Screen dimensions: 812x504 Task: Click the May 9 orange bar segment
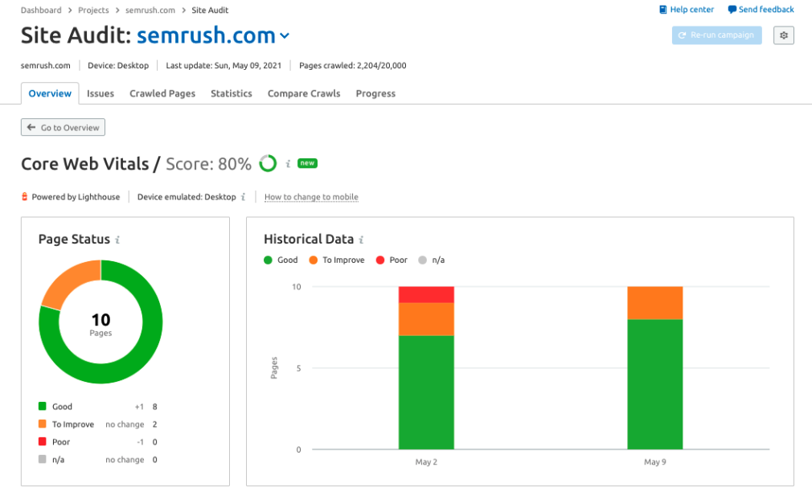tap(654, 303)
